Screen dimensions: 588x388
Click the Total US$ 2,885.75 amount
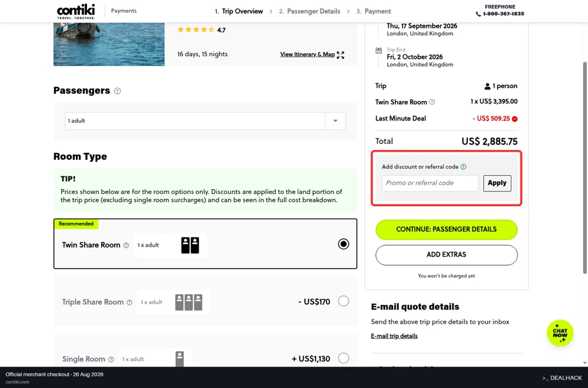pos(489,141)
